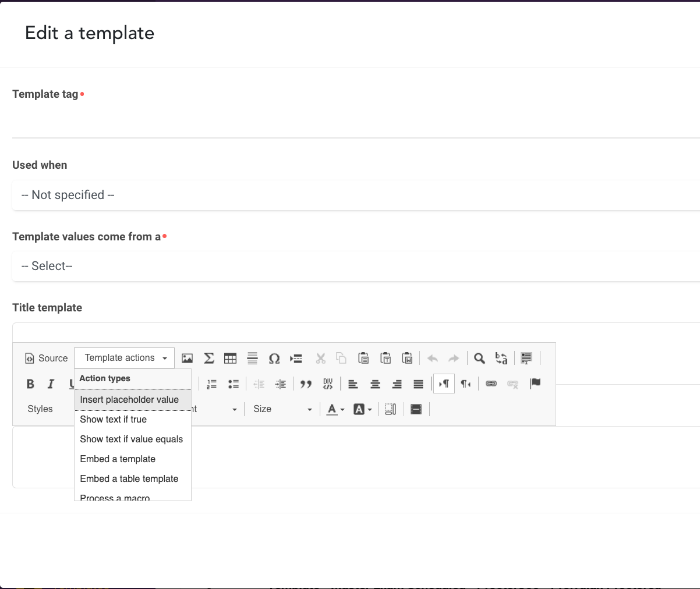700x589 pixels.
Task: Click into the Template tag input field
Action: click(356, 123)
